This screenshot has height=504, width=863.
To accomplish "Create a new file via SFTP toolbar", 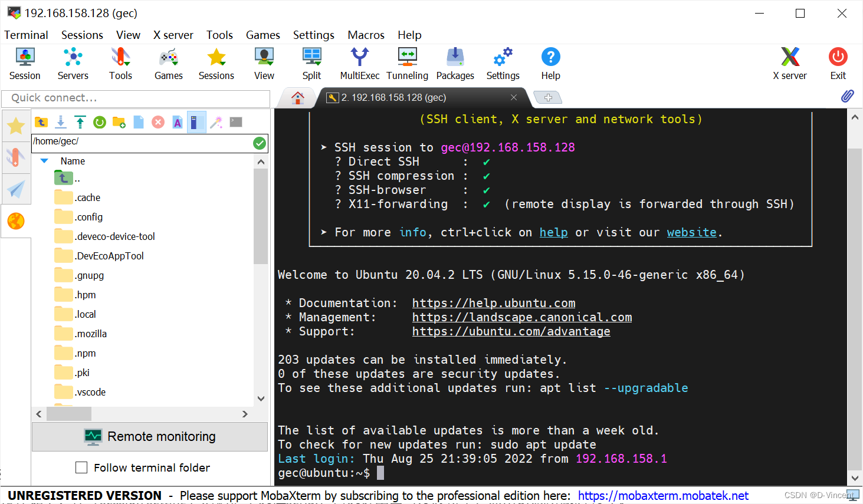I will coord(139,122).
